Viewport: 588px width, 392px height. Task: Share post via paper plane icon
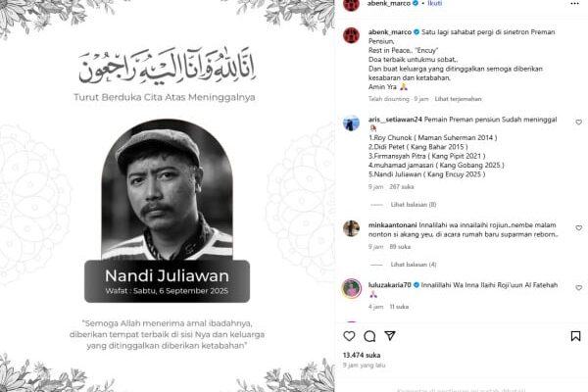(x=390, y=336)
